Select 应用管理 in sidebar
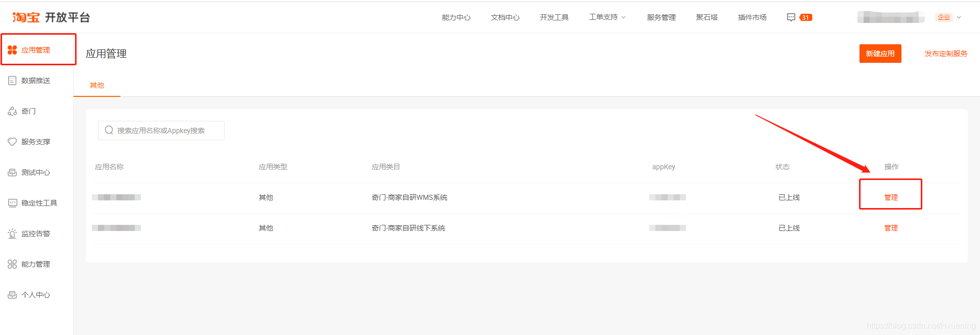Image resolution: width=980 pixels, height=335 pixels. pos(36,50)
